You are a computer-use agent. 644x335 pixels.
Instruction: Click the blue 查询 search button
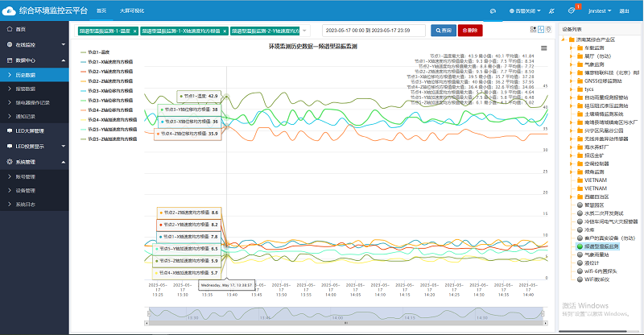click(442, 30)
